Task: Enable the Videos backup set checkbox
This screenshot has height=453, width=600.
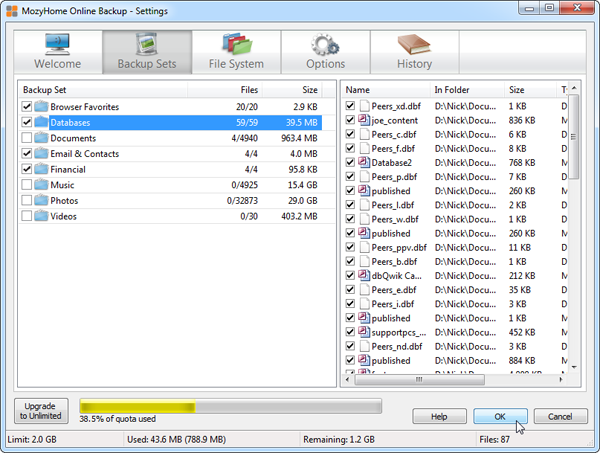Action: pyautogui.click(x=27, y=216)
